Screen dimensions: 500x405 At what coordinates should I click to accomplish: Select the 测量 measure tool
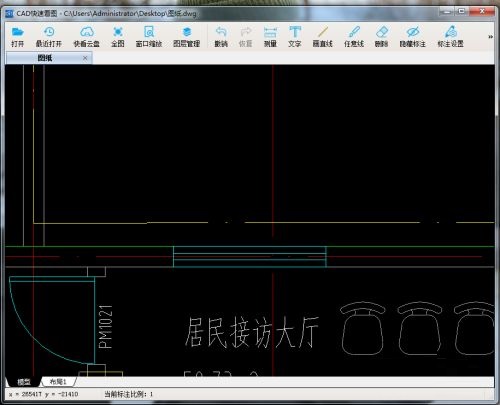tap(270, 36)
